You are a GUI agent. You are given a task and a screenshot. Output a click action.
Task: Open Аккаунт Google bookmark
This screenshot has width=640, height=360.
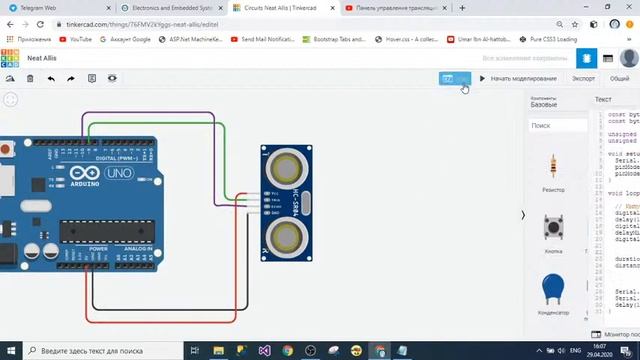(x=125, y=39)
